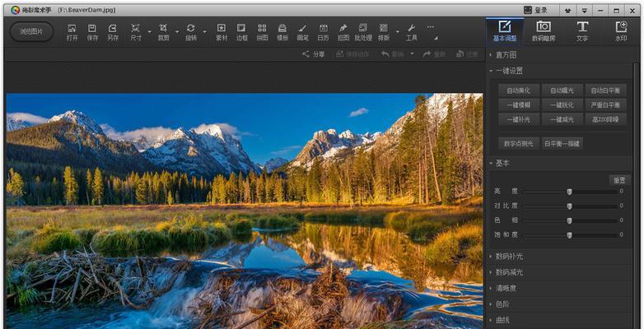Click the three-dots more toolbar icon
Screen dimensions: 644x329
pos(430,27)
